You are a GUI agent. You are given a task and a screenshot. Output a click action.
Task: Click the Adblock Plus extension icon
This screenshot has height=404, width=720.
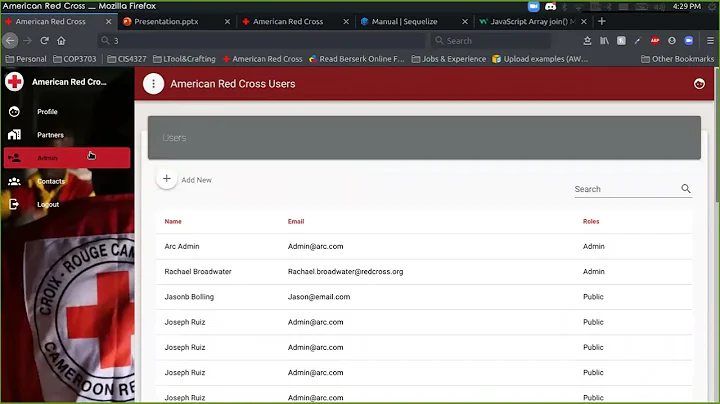(655, 40)
